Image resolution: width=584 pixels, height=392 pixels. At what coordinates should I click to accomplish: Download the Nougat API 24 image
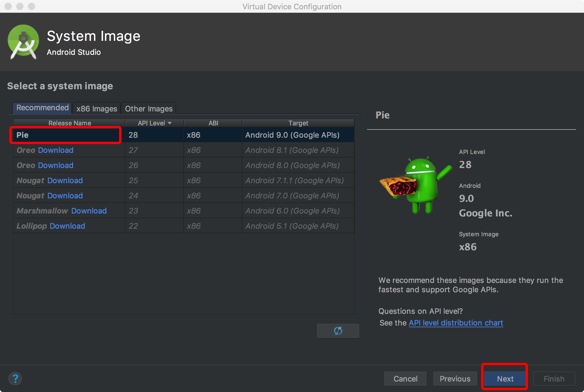pos(65,196)
